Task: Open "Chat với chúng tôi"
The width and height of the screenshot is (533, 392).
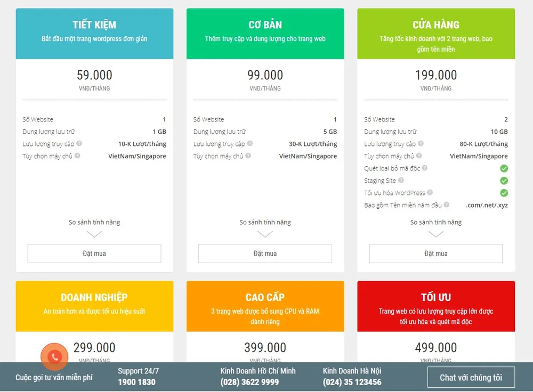Action: (x=471, y=377)
